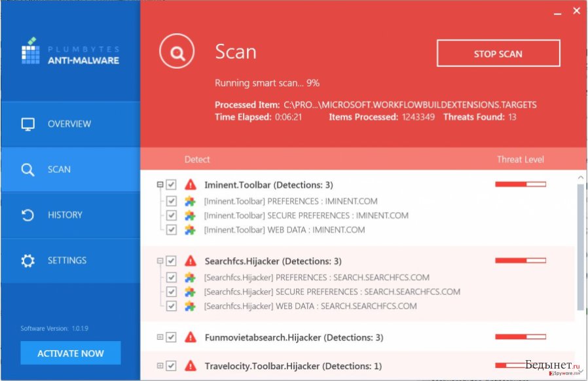This screenshot has height=381, width=588.
Task: Click the red warning icon for Searchfcs.Hijacker
Action: 191,261
